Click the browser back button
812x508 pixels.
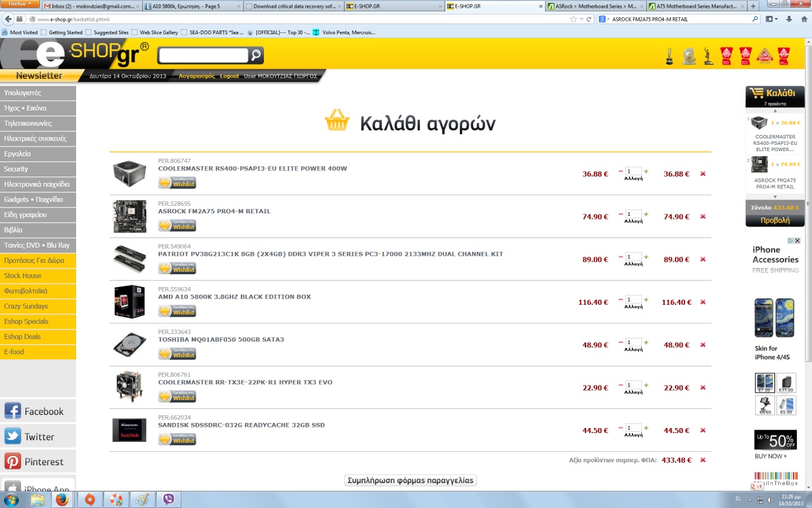pyautogui.click(x=9, y=19)
